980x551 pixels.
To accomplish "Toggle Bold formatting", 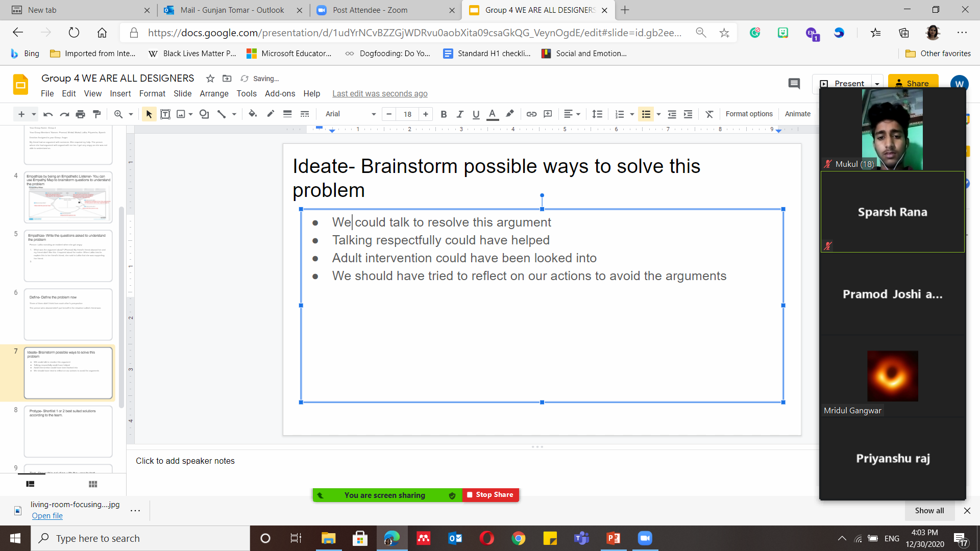I will click(444, 114).
